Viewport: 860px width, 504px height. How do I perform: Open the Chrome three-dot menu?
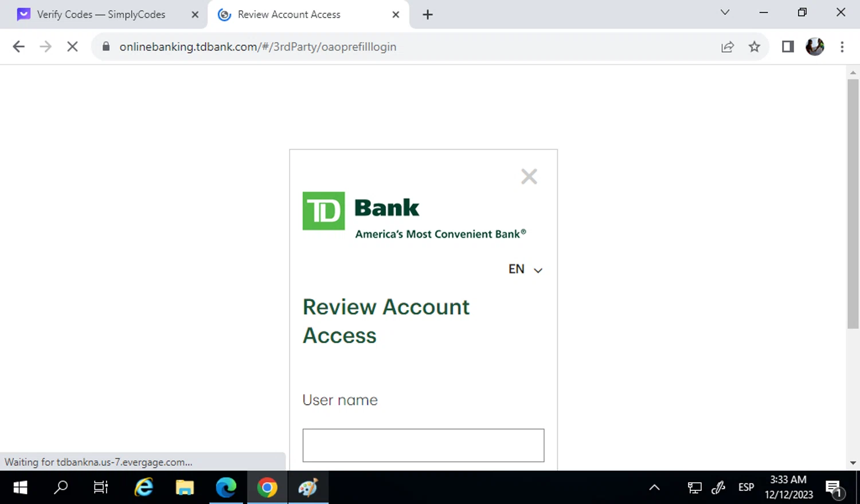(x=842, y=47)
